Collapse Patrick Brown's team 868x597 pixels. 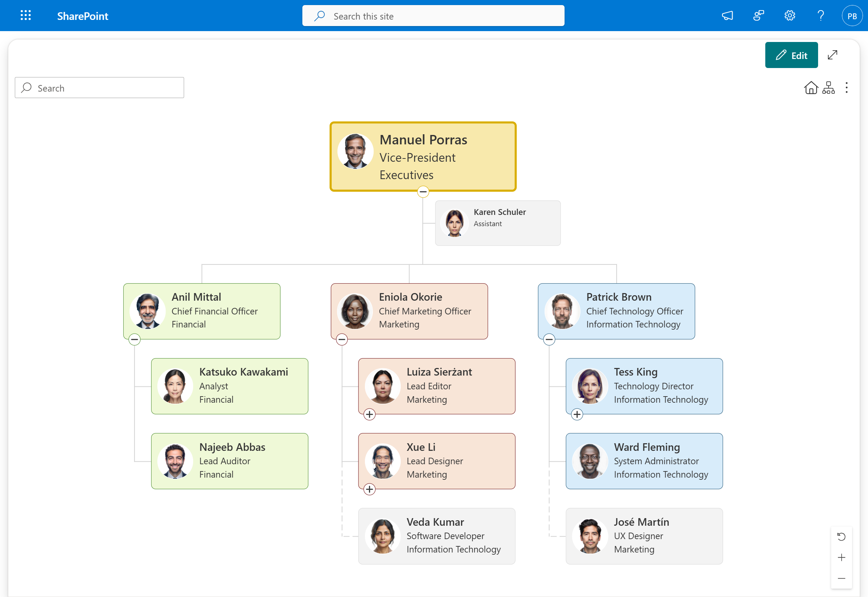click(549, 340)
